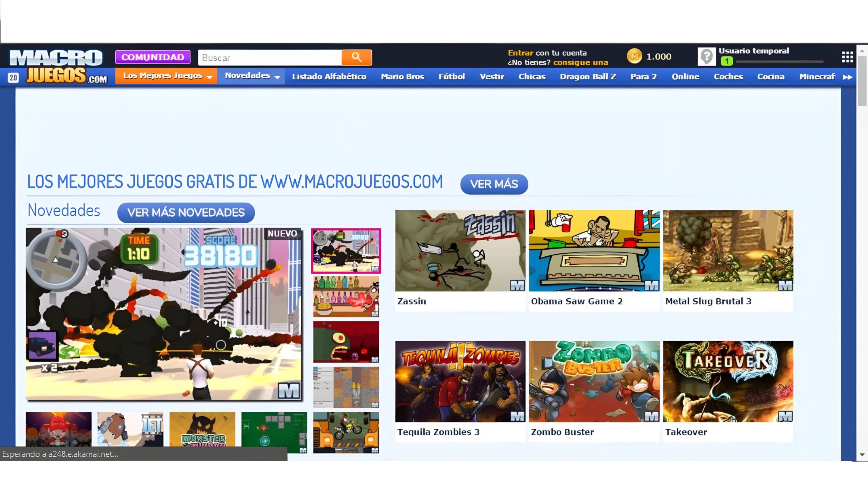Click the Obama Saw Game 2 title
868x488 pixels.
(577, 302)
